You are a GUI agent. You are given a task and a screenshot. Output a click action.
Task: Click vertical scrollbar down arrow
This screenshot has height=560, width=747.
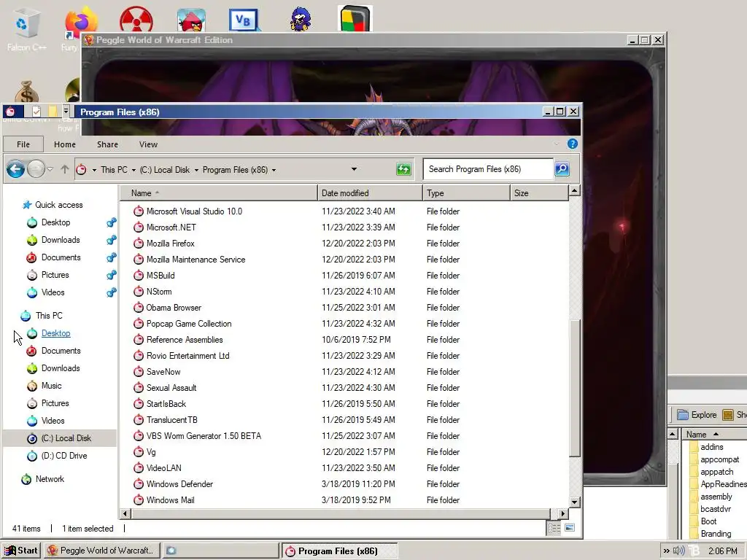(x=575, y=502)
